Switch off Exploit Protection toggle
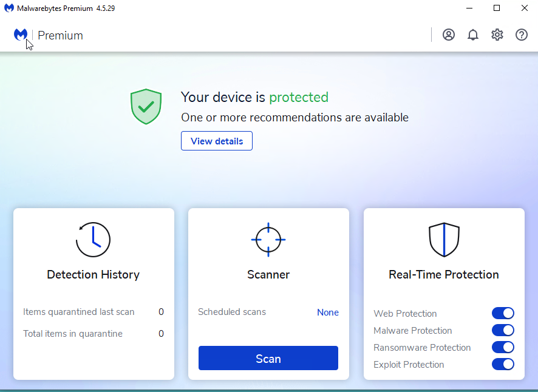Screen dimensions: 538x392 503,364
